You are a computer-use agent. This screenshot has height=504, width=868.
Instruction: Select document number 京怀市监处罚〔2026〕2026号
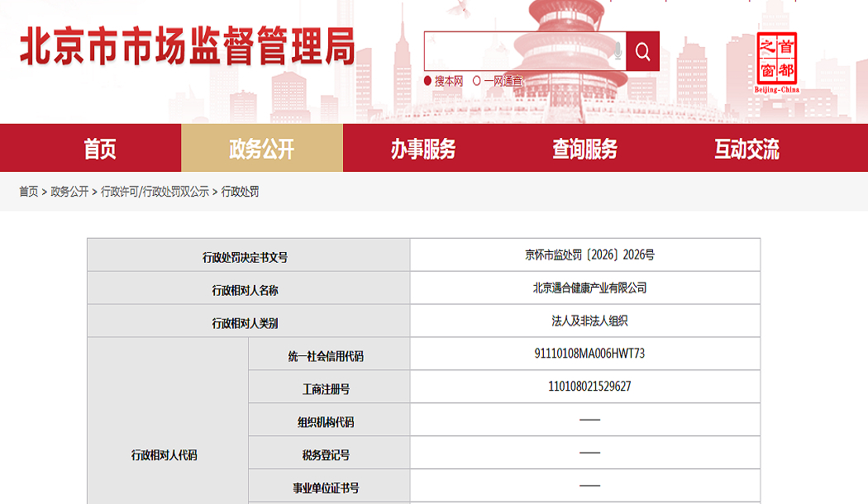[x=589, y=254]
